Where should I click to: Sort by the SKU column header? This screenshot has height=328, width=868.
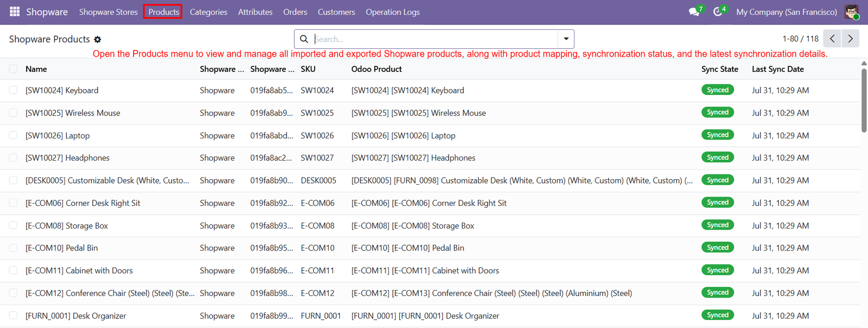point(308,69)
